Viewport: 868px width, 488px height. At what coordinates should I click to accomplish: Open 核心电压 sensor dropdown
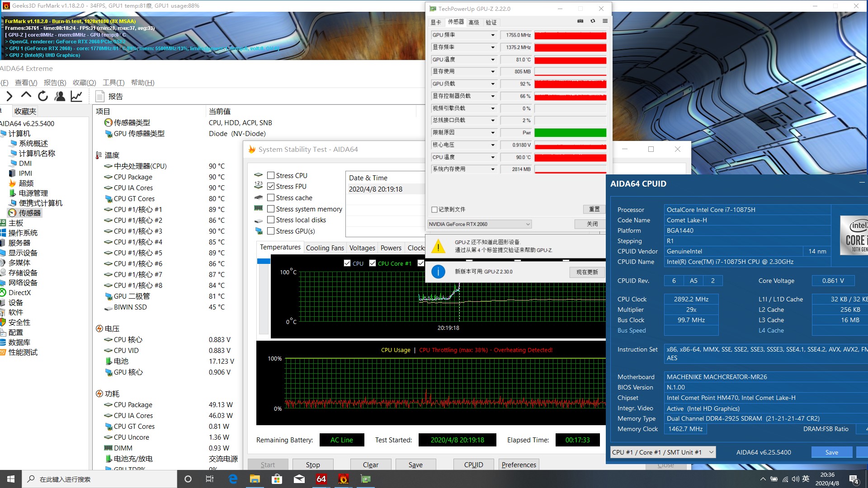493,145
